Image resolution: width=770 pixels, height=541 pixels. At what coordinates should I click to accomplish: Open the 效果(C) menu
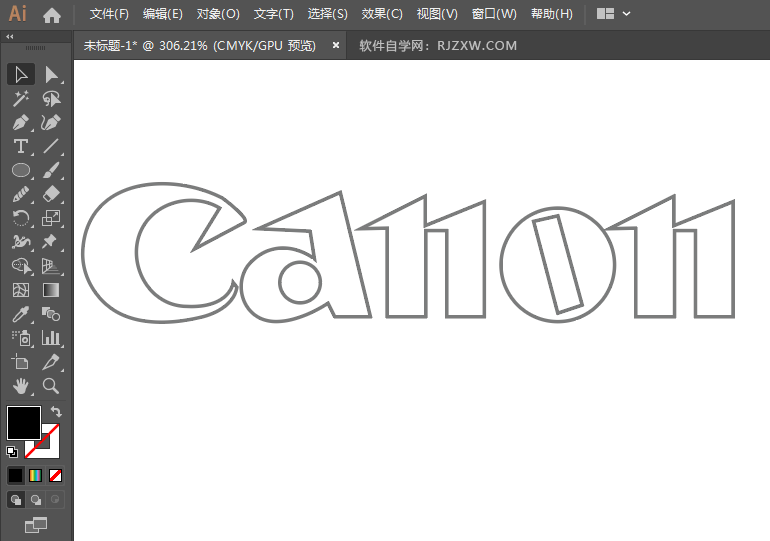point(382,14)
